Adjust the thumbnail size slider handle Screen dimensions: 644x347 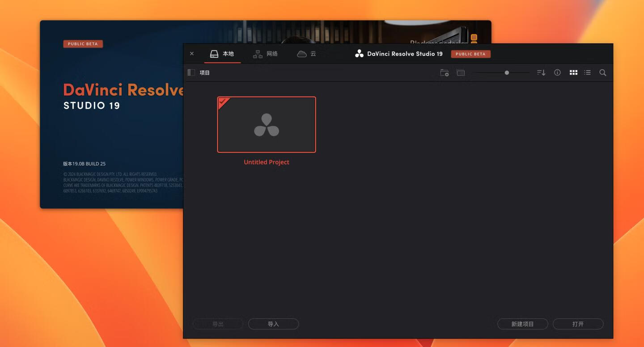click(x=507, y=72)
